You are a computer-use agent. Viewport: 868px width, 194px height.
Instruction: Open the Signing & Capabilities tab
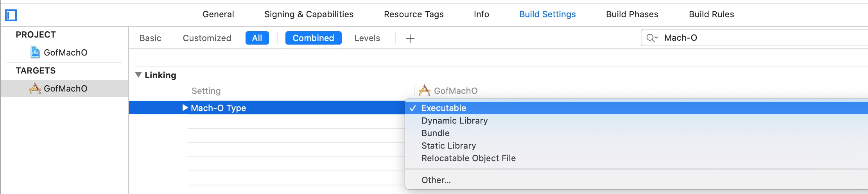coord(309,14)
